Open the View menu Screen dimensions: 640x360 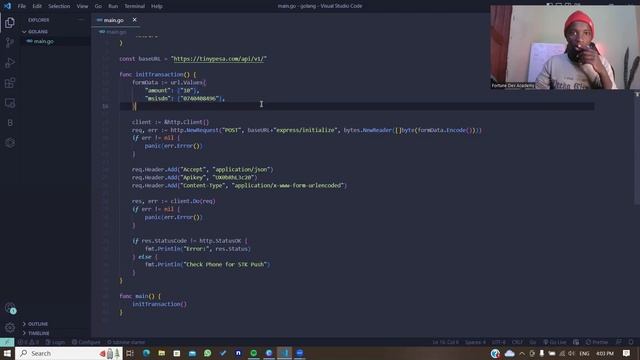pyautogui.click(x=82, y=6)
